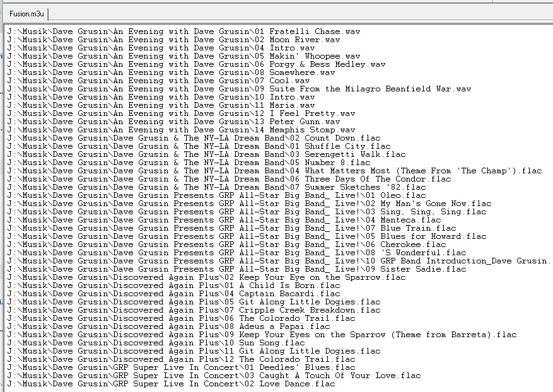Click the line '13 Peter Gunn.wav'
Screen dimensions: 553x392
pos(173,122)
